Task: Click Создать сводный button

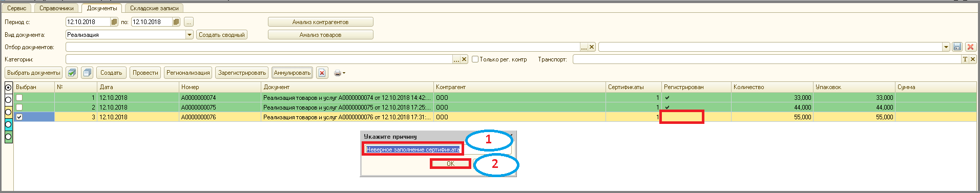Action: 221,35
